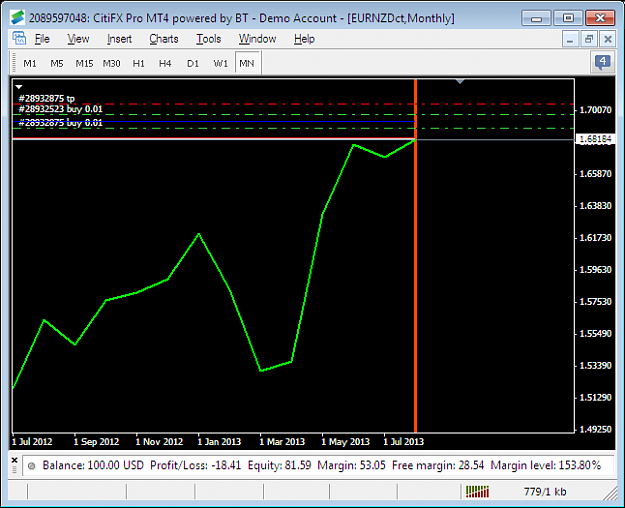Click the #28932523 buy 0.01 order label

pyautogui.click(x=61, y=109)
